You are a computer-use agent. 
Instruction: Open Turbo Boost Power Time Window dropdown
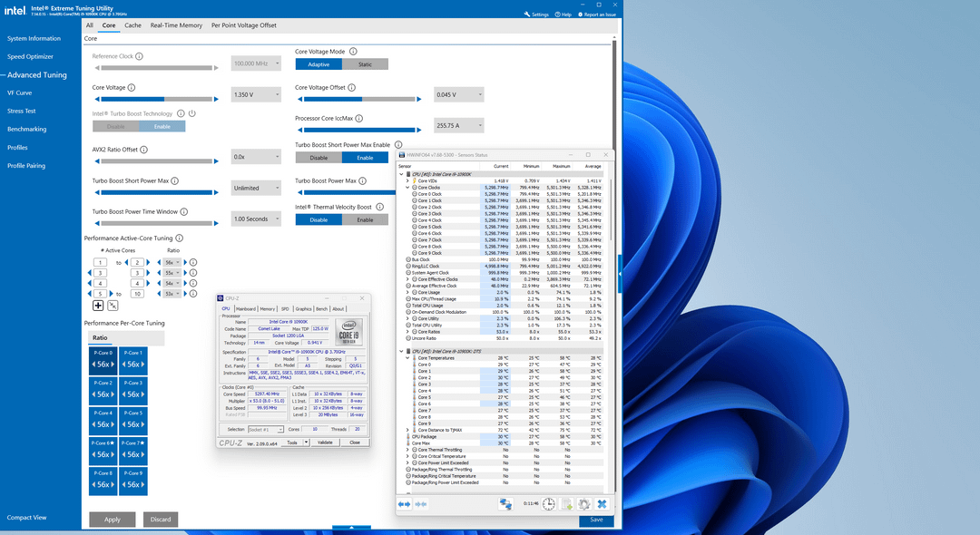256,219
